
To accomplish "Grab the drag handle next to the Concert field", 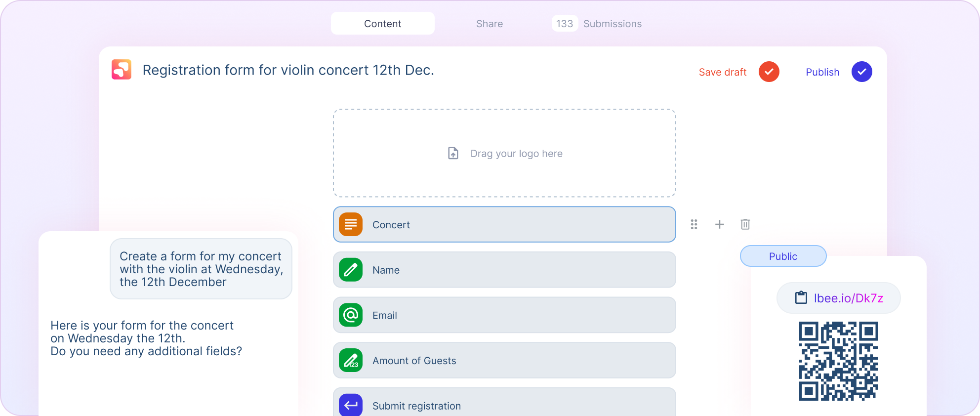I will pos(694,224).
